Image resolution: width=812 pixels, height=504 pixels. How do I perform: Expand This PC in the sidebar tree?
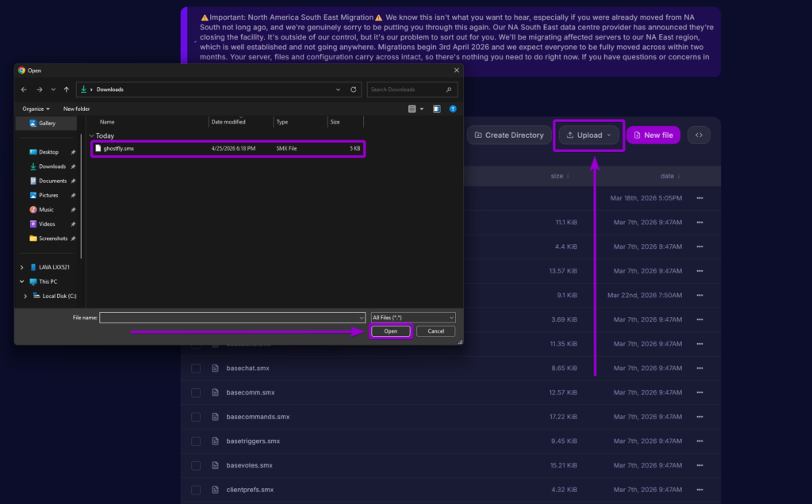(21, 281)
